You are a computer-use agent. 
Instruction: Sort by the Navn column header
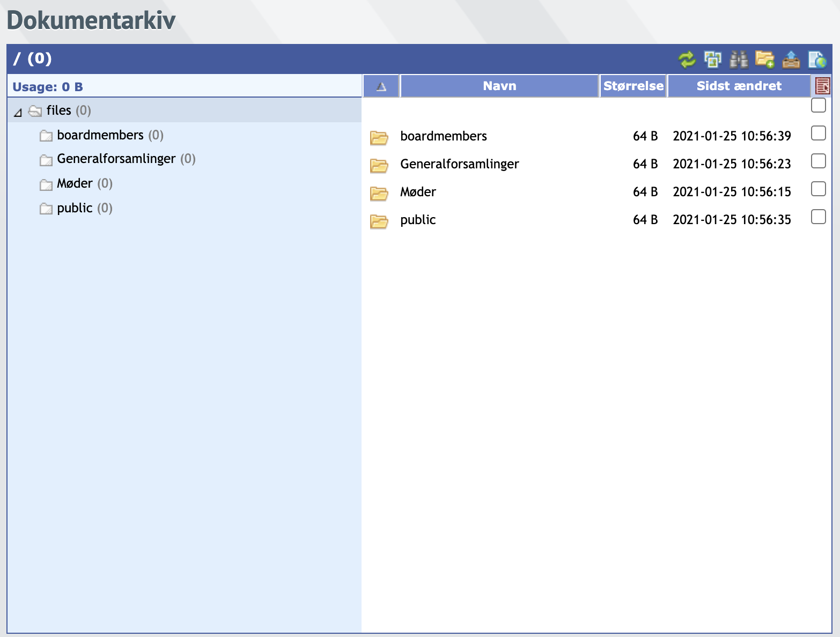click(499, 86)
